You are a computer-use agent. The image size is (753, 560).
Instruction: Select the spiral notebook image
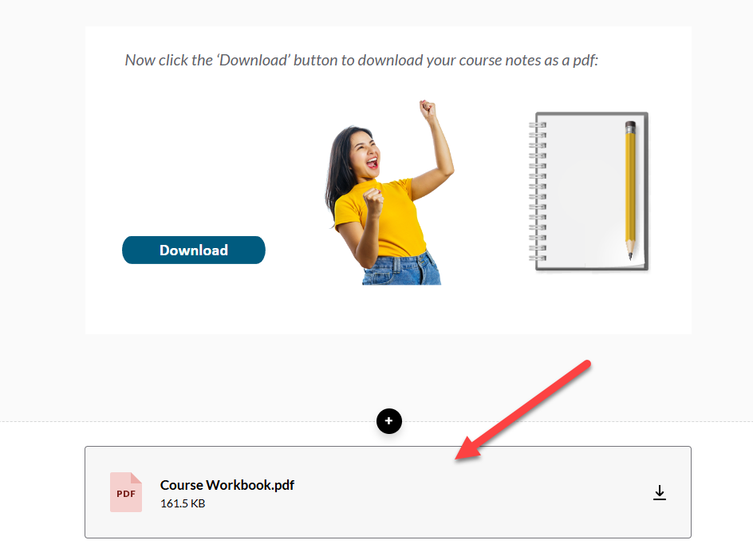click(x=589, y=191)
